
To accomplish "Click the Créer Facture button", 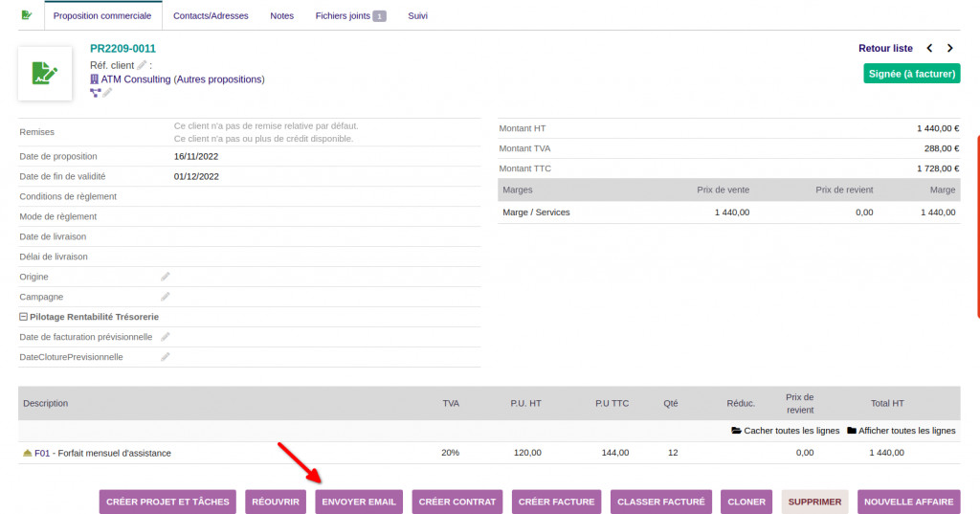I will 557,502.
